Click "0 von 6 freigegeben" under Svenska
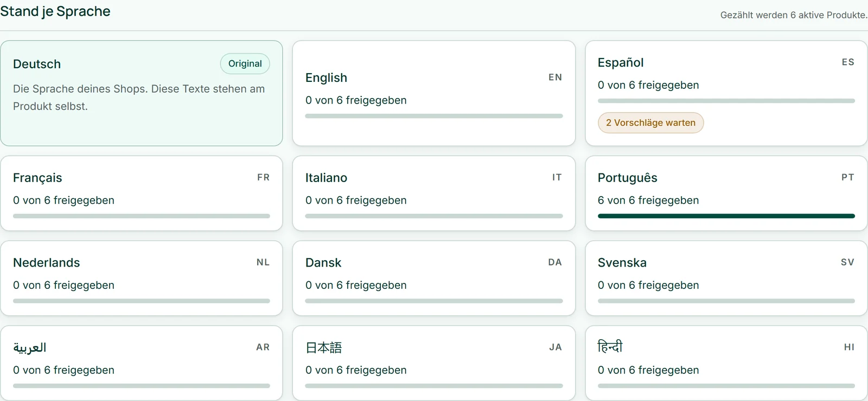Image resolution: width=868 pixels, height=401 pixels. tap(648, 285)
